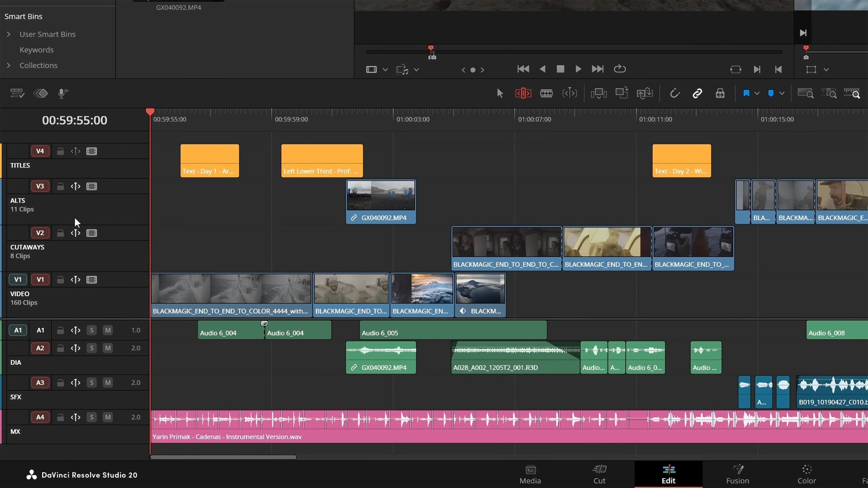
Task: Enable snapping with the magnet icon
Action: point(675,93)
